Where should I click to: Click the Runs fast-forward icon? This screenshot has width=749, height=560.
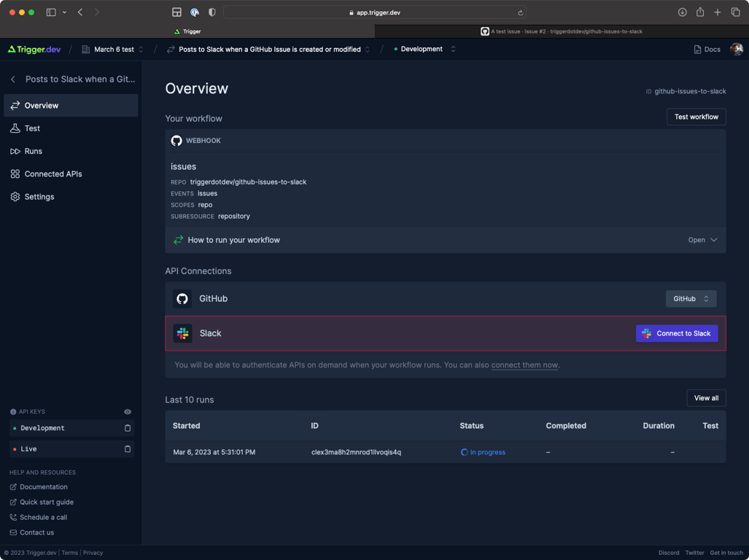point(15,152)
